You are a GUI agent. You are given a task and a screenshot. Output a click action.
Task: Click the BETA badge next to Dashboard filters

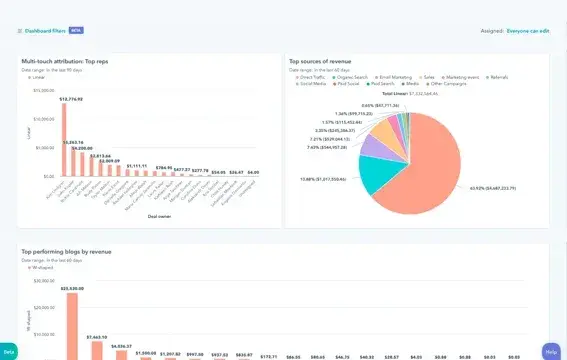coord(76,31)
